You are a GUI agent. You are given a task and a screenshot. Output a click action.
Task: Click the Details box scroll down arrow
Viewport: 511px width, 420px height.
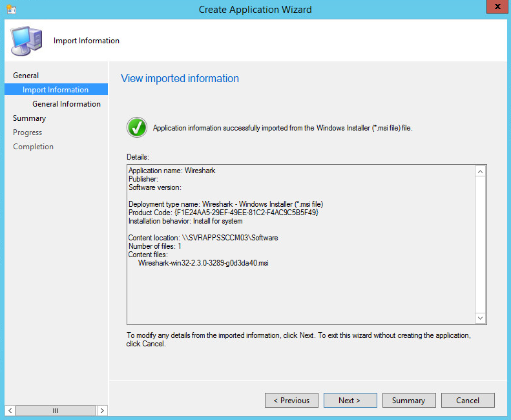(x=481, y=318)
